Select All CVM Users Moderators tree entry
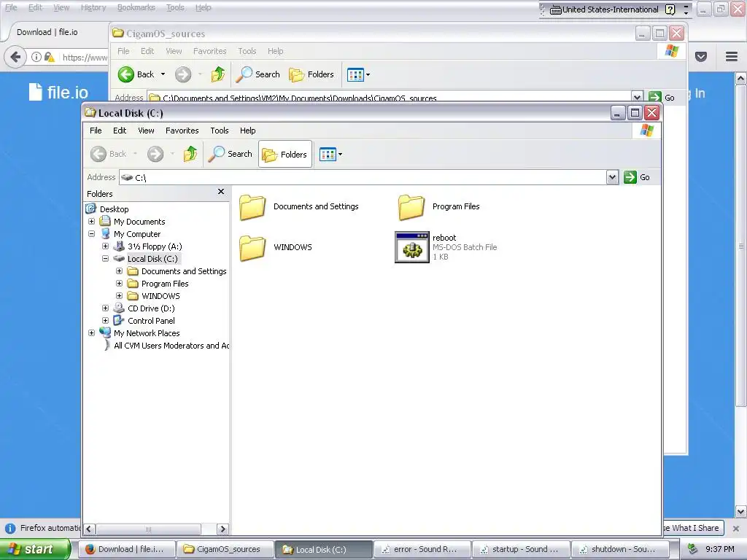 click(171, 346)
